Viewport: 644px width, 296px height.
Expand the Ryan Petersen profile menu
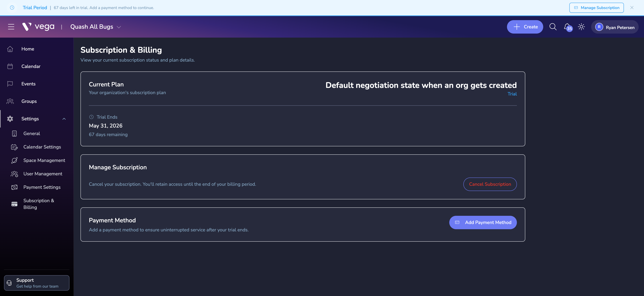point(615,27)
